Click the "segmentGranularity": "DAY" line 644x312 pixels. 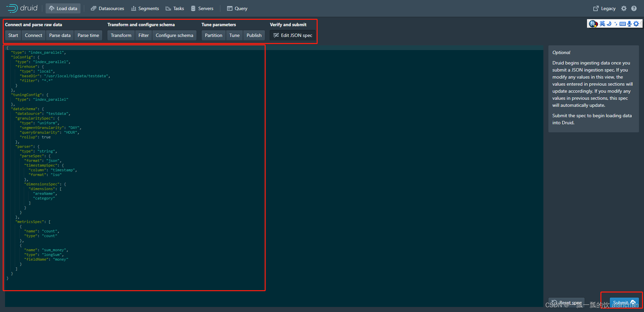(50, 128)
